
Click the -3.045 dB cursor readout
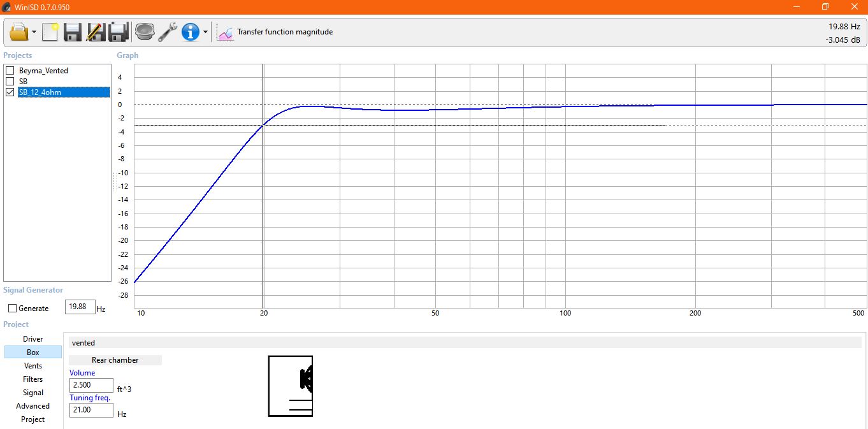tap(843, 40)
